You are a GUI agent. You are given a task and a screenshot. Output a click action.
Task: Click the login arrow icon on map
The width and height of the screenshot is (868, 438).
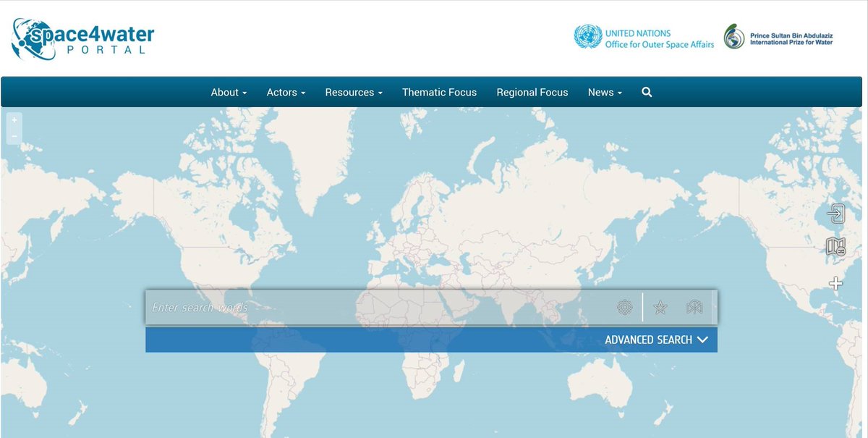(835, 214)
